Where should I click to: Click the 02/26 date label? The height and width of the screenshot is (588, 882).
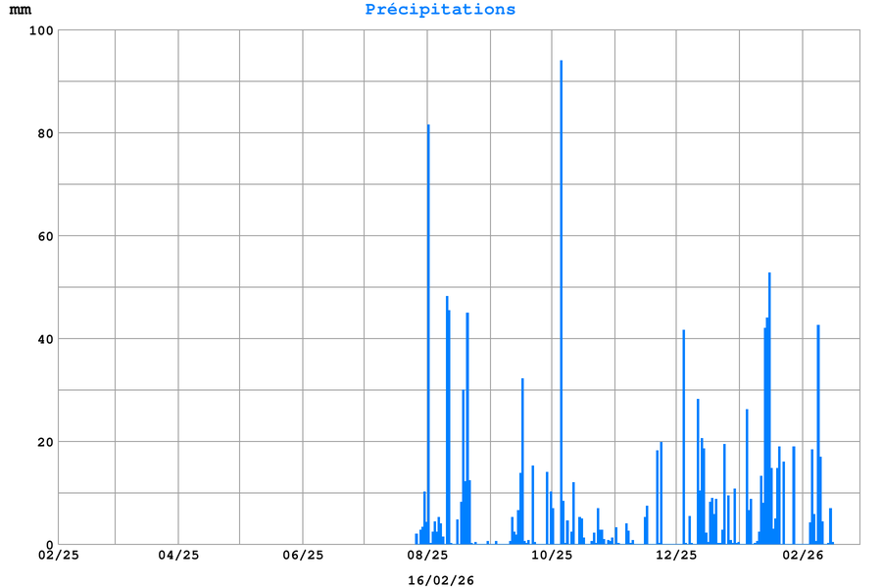(x=803, y=556)
